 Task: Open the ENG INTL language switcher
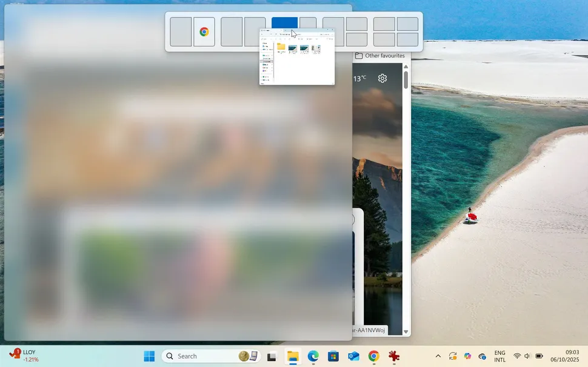point(499,356)
